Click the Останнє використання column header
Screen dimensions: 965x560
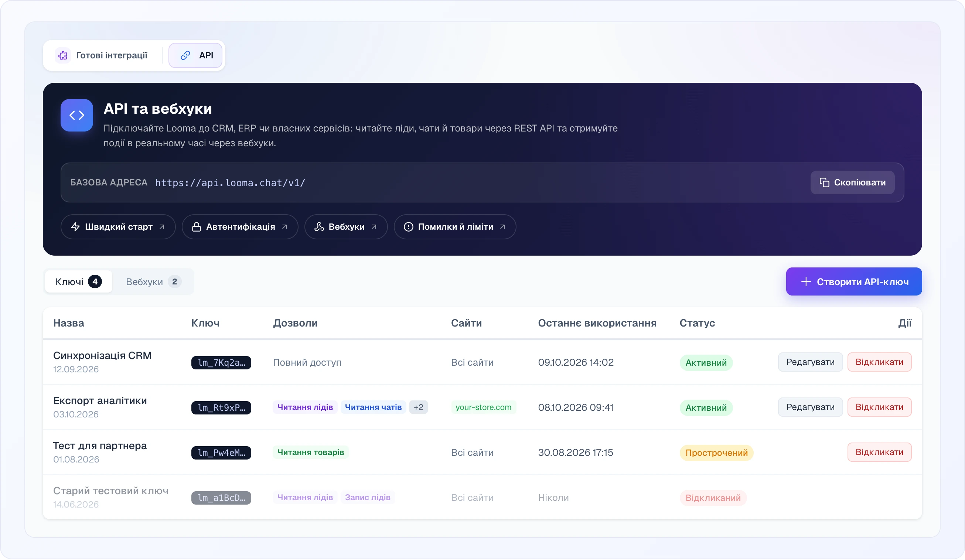pyautogui.click(x=597, y=324)
